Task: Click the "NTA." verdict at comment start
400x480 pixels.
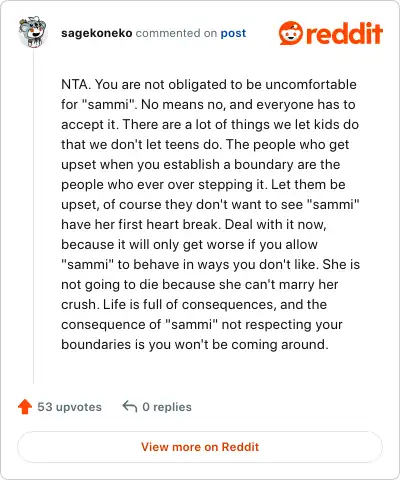Action: (76, 84)
